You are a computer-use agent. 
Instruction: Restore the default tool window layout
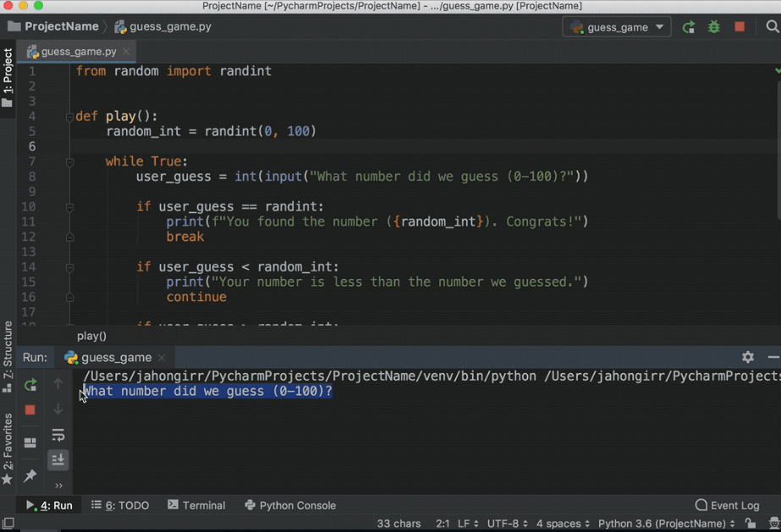30,442
